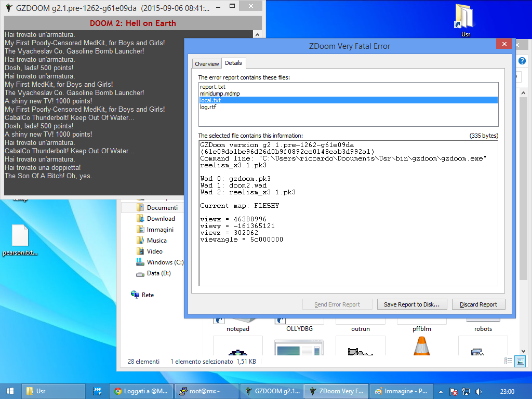532x399 pixels.
Task: Open Video in the Explorer sidebar
Action: [x=149, y=251]
